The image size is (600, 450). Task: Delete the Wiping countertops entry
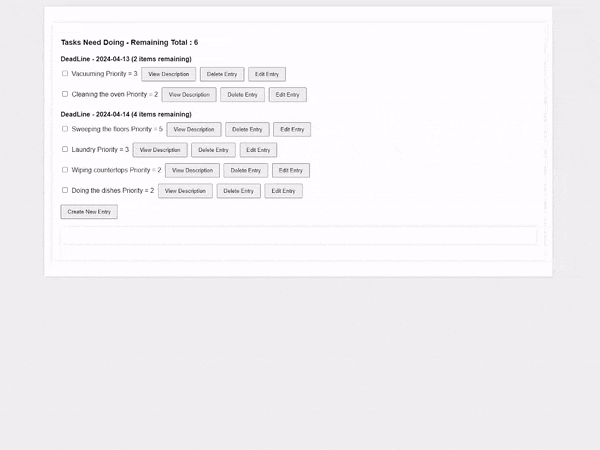tap(246, 170)
